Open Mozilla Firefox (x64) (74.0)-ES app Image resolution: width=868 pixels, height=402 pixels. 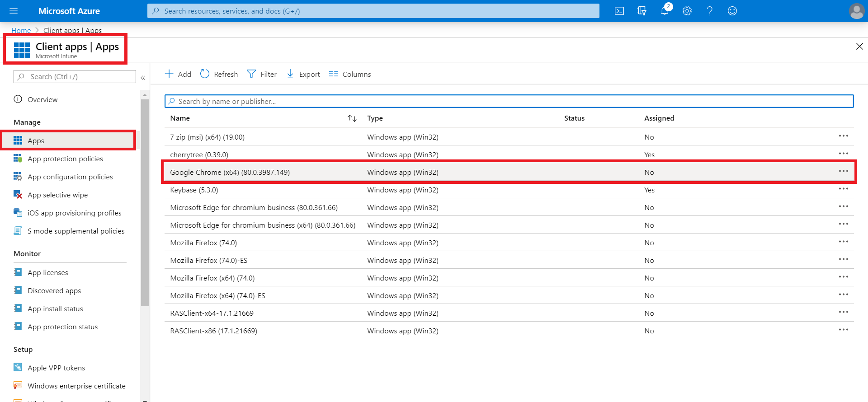click(x=217, y=295)
